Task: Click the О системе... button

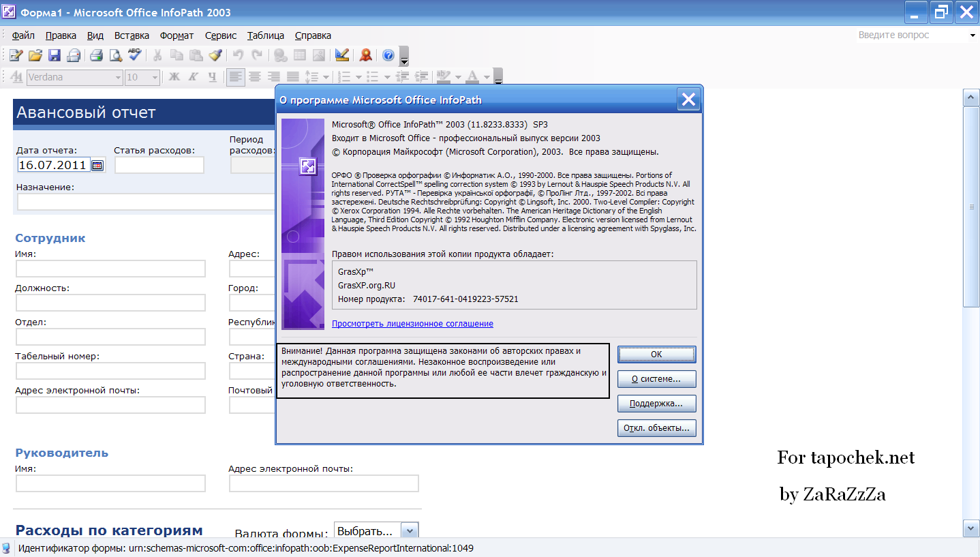Action: point(656,379)
